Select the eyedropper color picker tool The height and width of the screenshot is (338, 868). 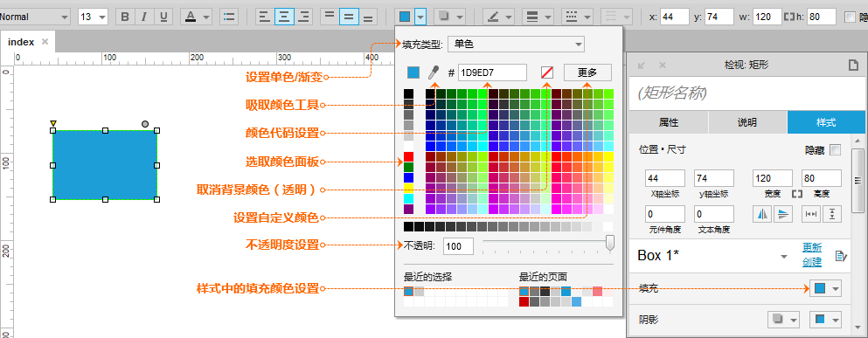[x=435, y=72]
